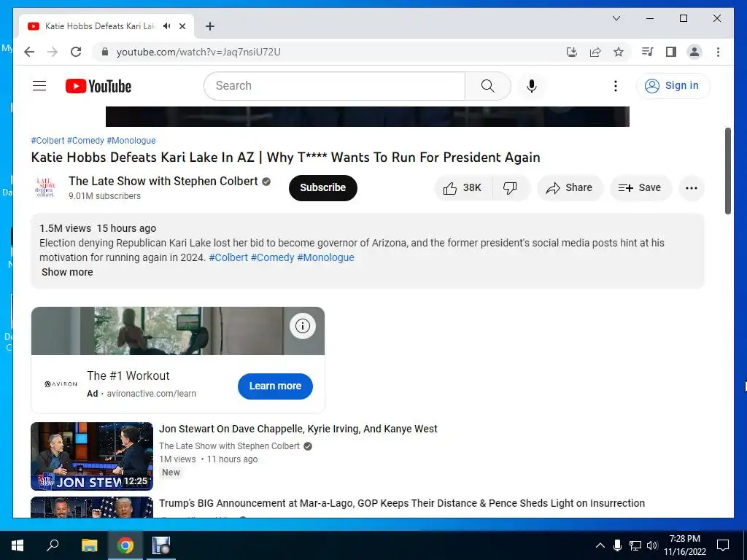Screen dimensions: 747x560
Task: Show hidden system tray icons
Action: coord(600,545)
